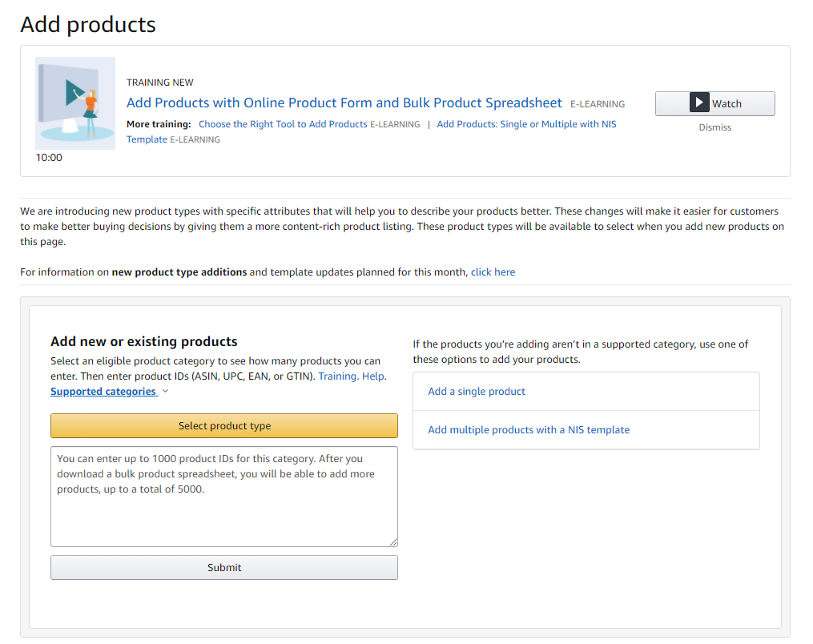Click the text area resize handle
The image size is (813, 644).
point(394,542)
